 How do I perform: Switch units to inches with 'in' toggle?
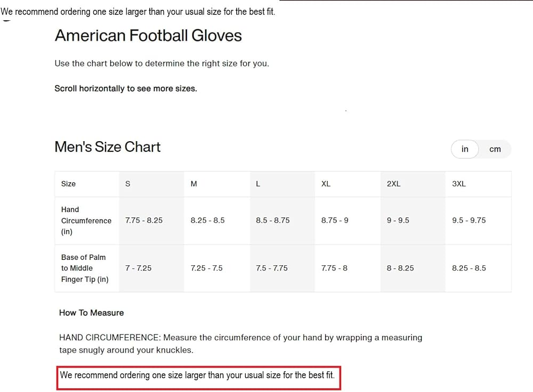465,149
